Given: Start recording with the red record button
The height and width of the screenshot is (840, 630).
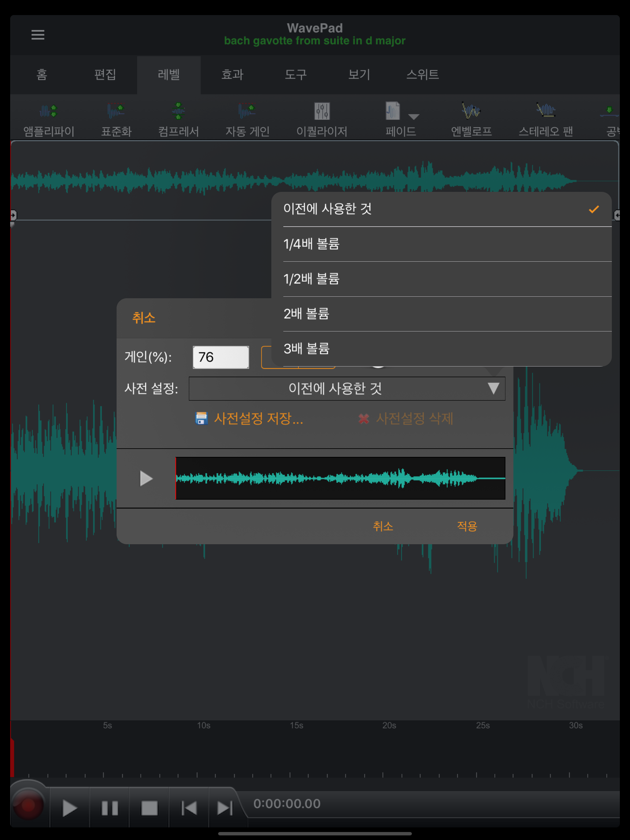Looking at the screenshot, I should pyautogui.click(x=28, y=805).
